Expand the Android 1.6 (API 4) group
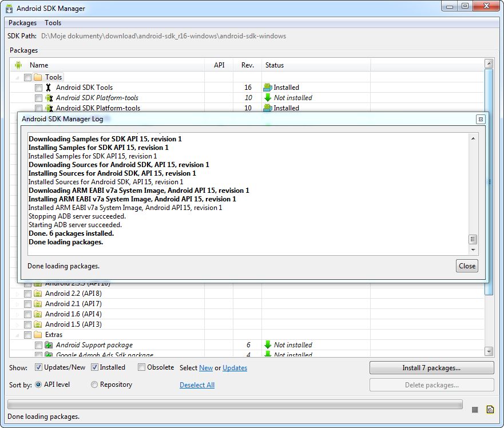504x428 pixels. click(x=17, y=314)
